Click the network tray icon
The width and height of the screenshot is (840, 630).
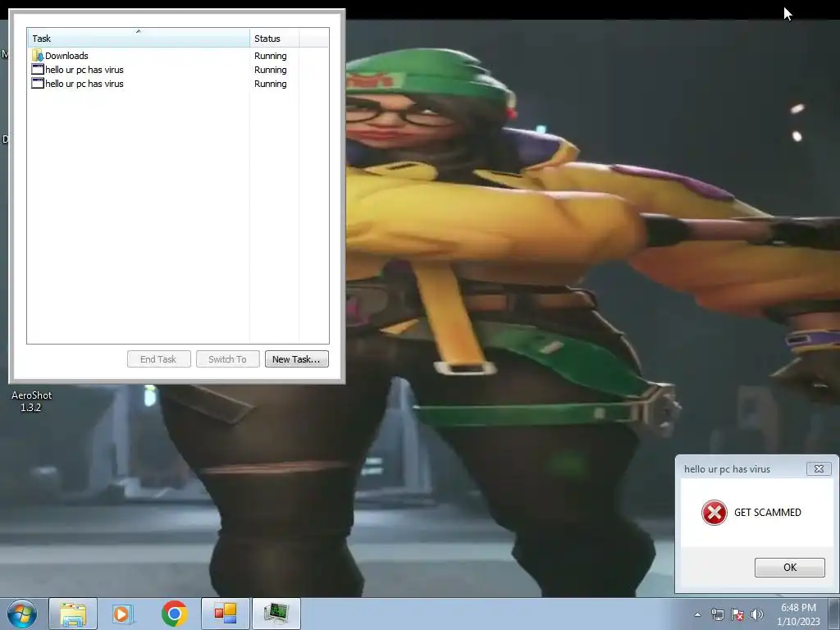tap(717, 614)
